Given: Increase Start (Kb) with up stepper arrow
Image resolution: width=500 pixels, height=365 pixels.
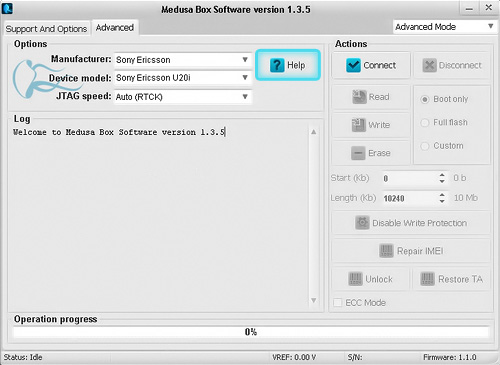Looking at the screenshot, I should pyautogui.click(x=442, y=175).
